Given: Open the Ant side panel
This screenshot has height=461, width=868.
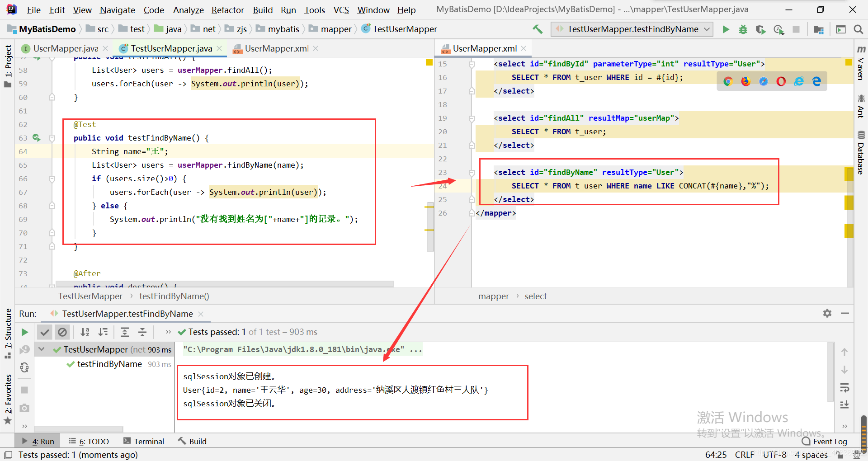Looking at the screenshot, I should pos(861,106).
